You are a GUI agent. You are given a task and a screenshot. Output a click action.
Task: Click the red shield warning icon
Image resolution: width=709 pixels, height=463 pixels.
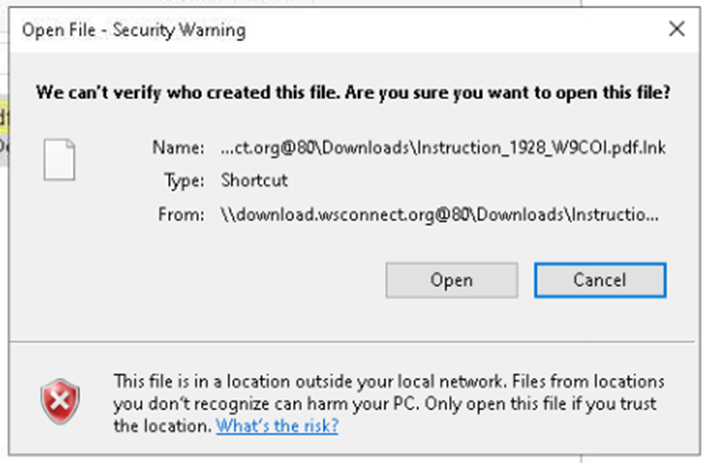click(x=60, y=402)
